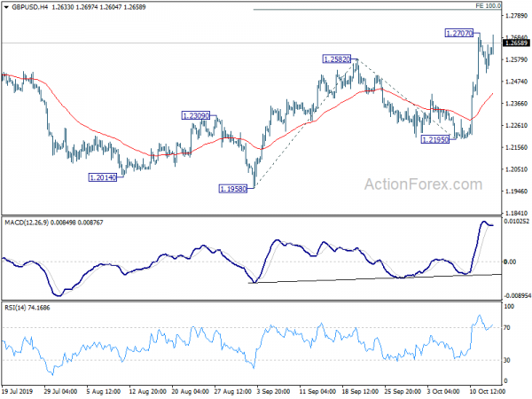Select the 1.19580 price label
The width and height of the screenshot is (532, 399).
pyautogui.click(x=233, y=189)
